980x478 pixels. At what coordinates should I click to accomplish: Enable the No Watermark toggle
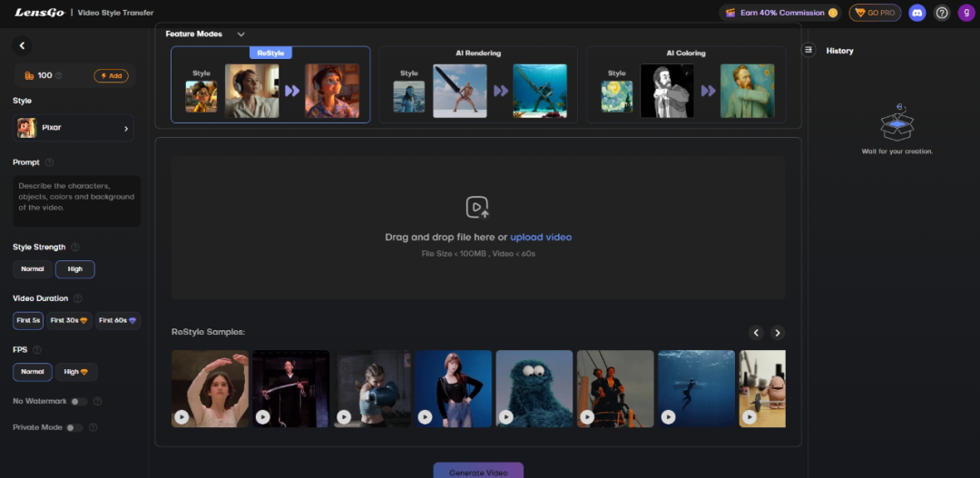[79, 401]
